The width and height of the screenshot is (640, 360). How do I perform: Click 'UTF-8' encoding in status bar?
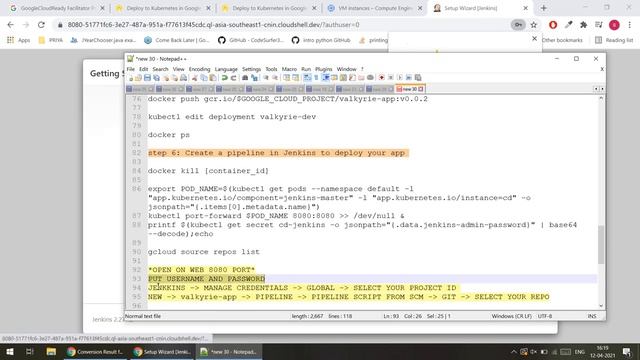click(x=545, y=316)
